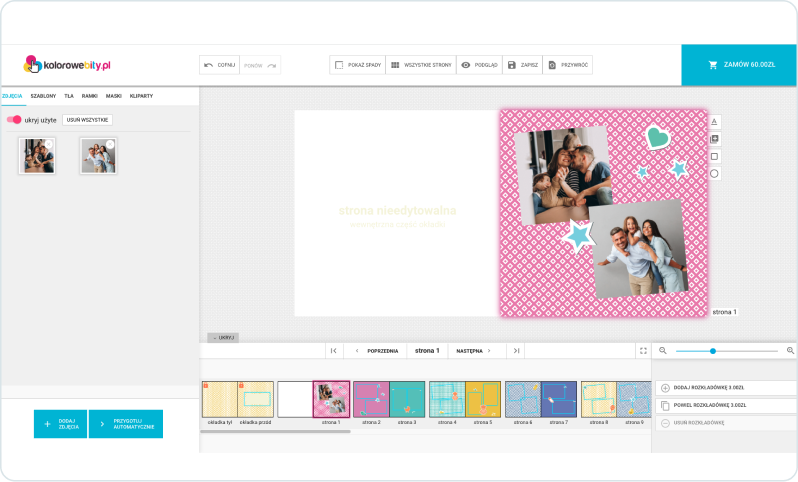Click the Cofnij undo button
The image size is (798, 482).
219,65
